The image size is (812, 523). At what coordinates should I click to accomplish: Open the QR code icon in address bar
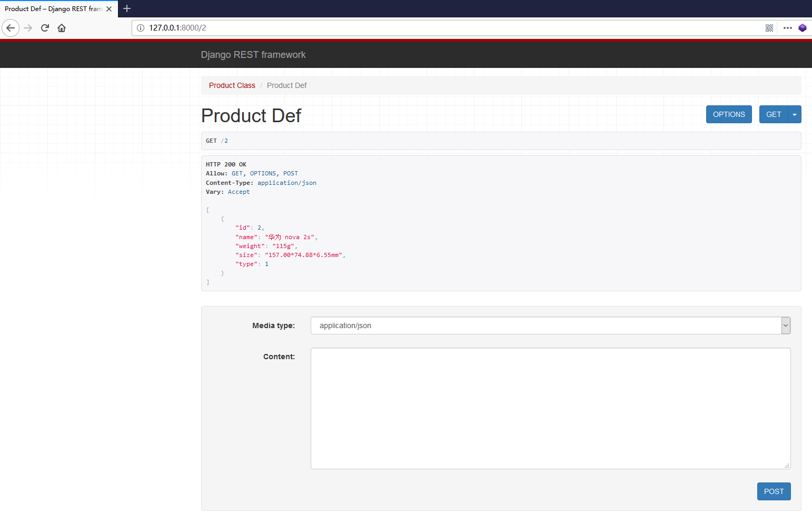pyautogui.click(x=769, y=28)
